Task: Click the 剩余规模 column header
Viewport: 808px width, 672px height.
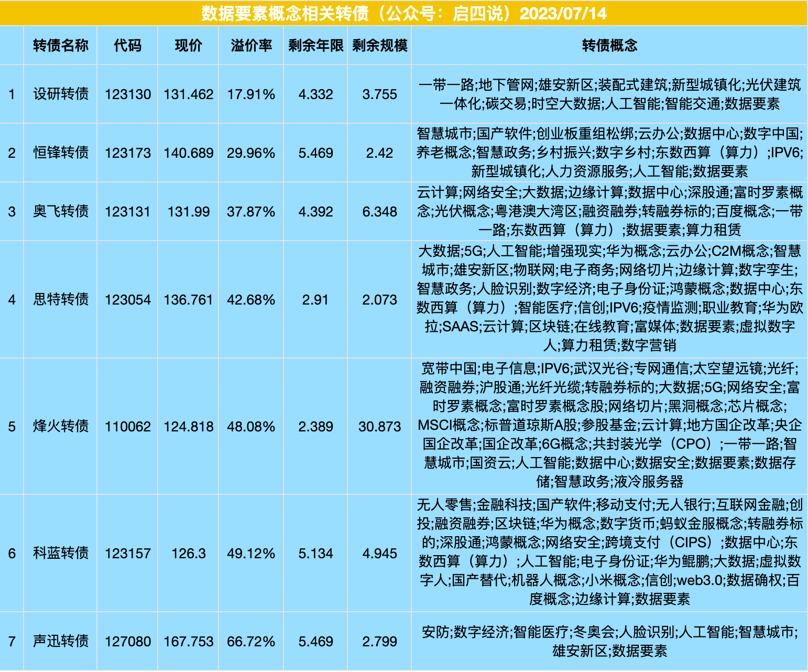Action: pos(379,46)
